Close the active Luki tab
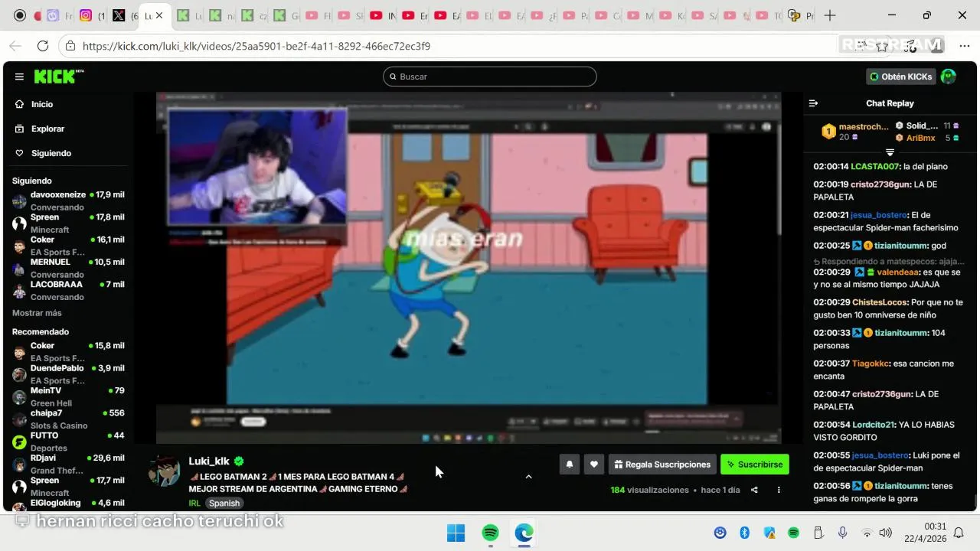The image size is (980, 551). click(158, 15)
